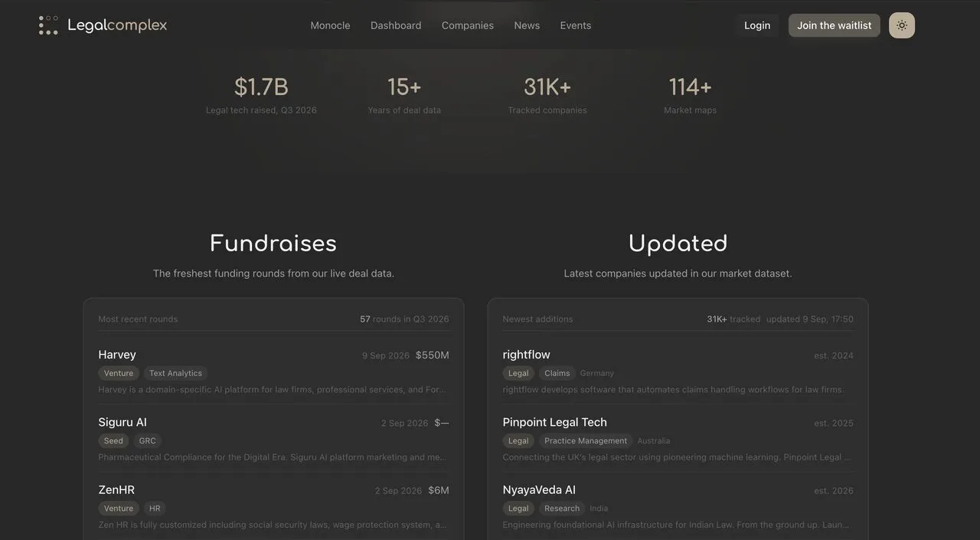The image size is (980, 540).
Task: Click the Text Analytics tag
Action: (x=175, y=373)
